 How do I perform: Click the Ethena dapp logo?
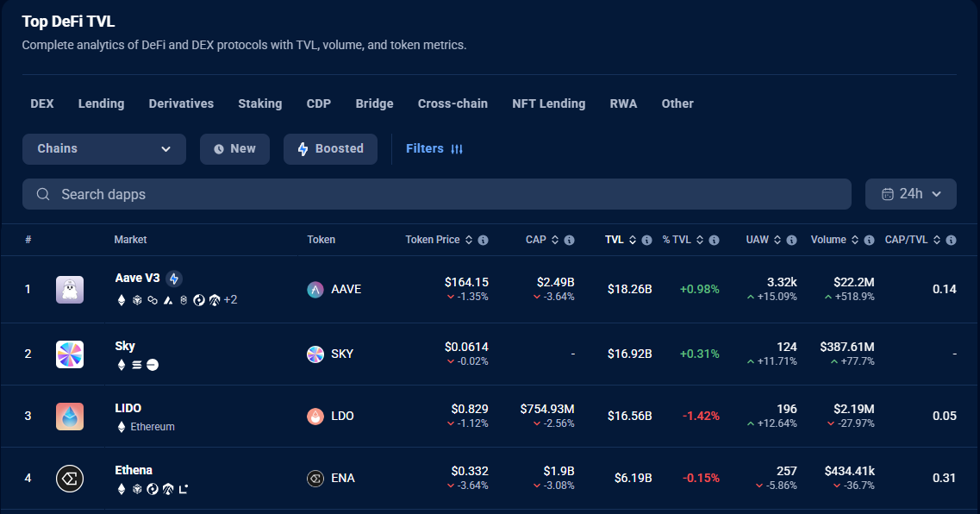(69, 479)
